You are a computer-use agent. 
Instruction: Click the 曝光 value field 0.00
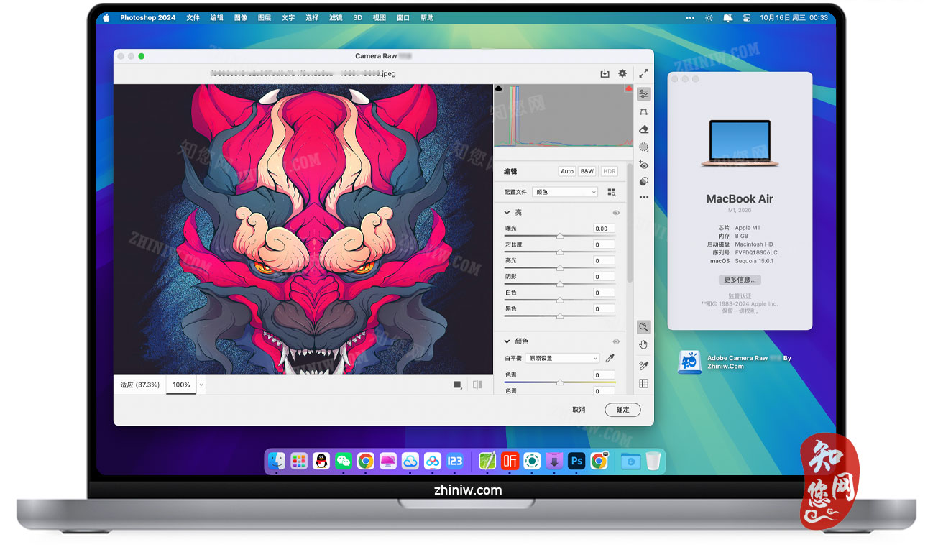604,229
